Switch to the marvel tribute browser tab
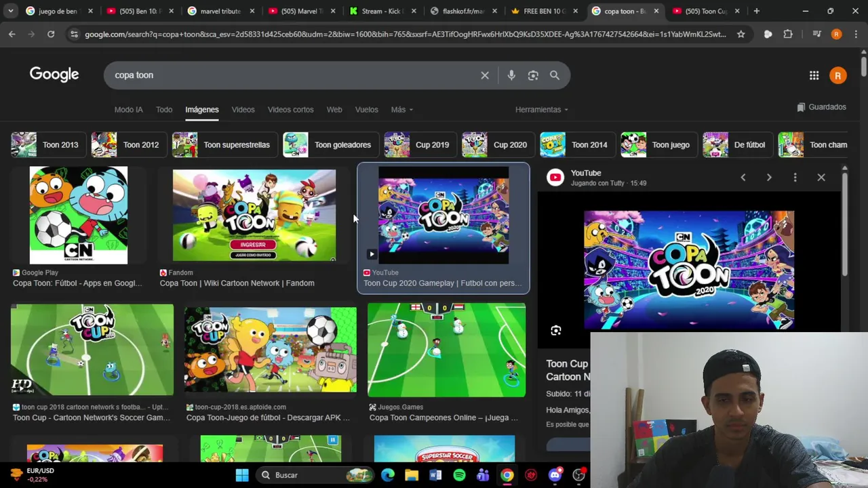This screenshot has height=488, width=868. coord(220,11)
